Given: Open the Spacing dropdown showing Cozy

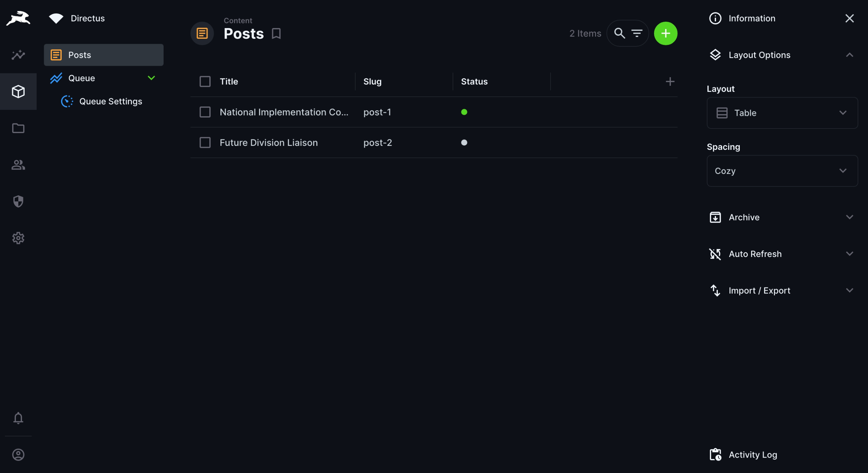Looking at the screenshot, I should pyautogui.click(x=782, y=171).
